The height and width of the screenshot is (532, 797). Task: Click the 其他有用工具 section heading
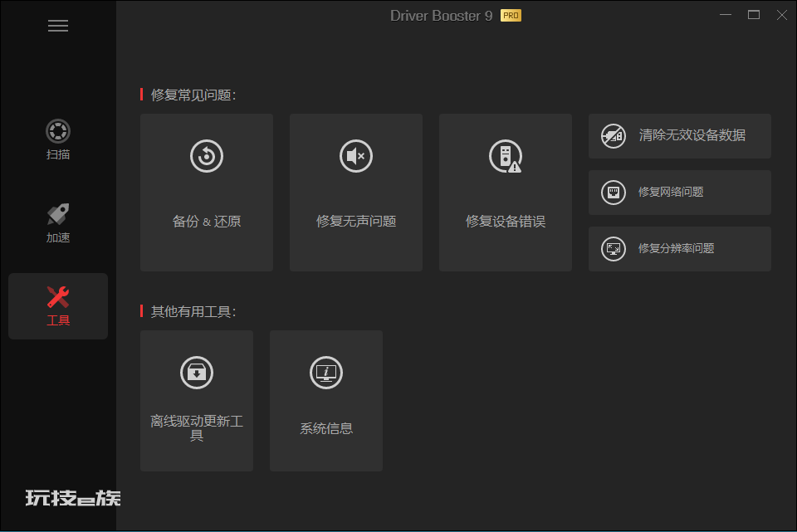(193, 311)
